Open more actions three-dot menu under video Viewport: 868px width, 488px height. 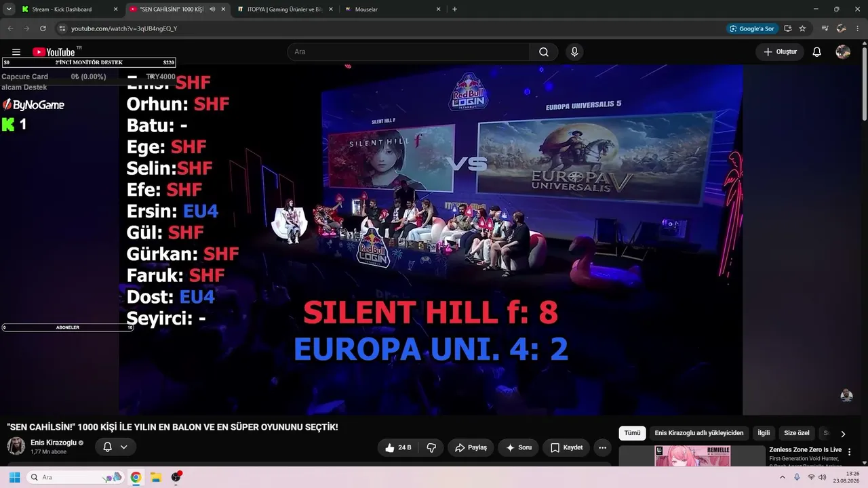click(x=602, y=447)
